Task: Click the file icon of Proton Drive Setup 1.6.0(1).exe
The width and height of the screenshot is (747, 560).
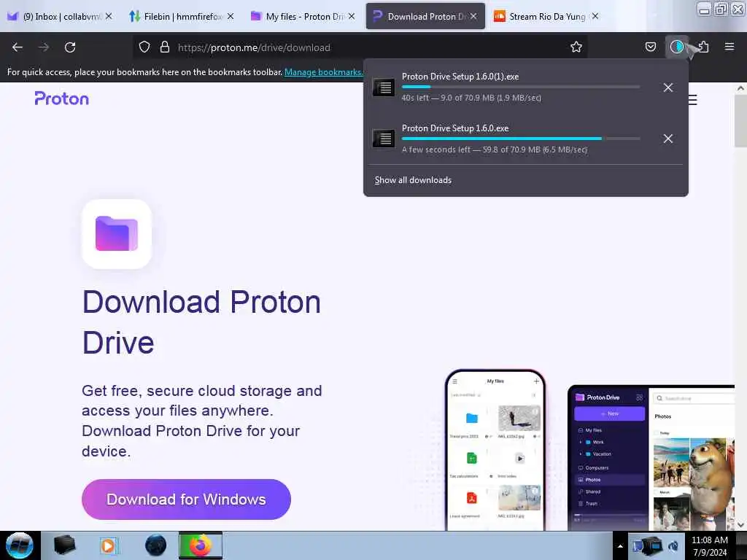Action: click(x=383, y=87)
